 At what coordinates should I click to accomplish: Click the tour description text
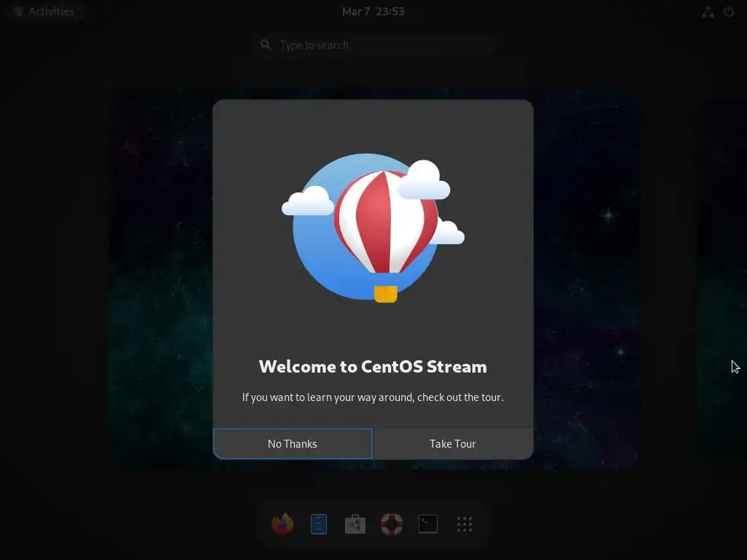pyautogui.click(x=373, y=397)
